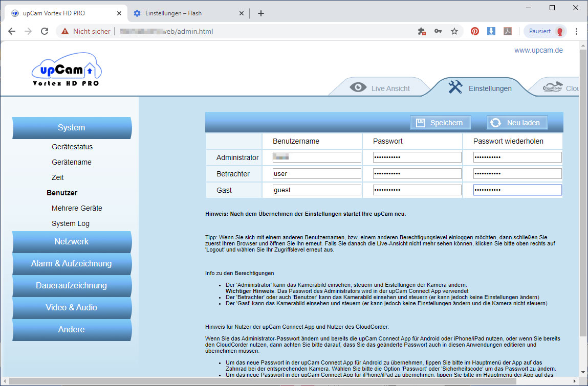Select the System Log entry
588x386 pixels.
point(71,224)
